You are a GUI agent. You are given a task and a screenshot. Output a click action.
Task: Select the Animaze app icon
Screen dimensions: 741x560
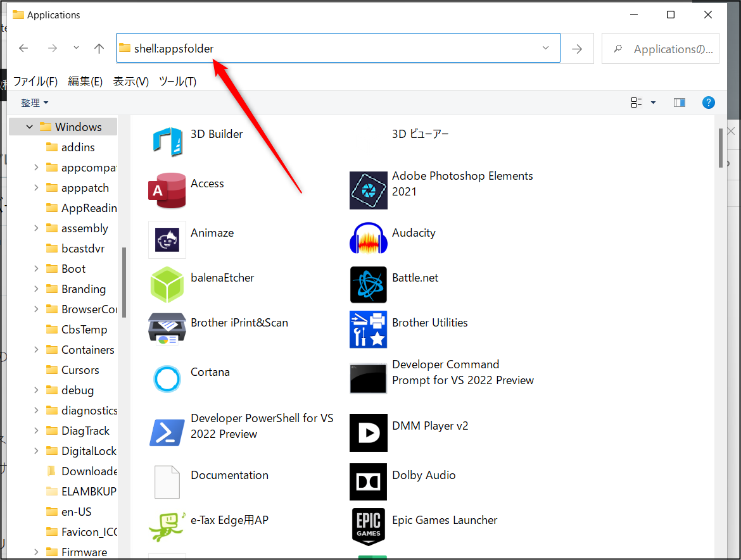pyautogui.click(x=167, y=240)
